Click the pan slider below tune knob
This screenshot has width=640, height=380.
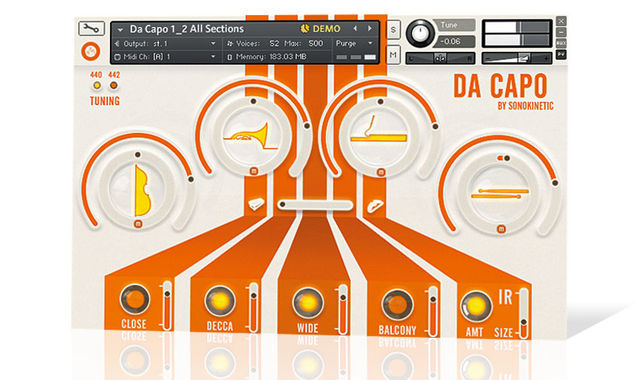pos(440,58)
